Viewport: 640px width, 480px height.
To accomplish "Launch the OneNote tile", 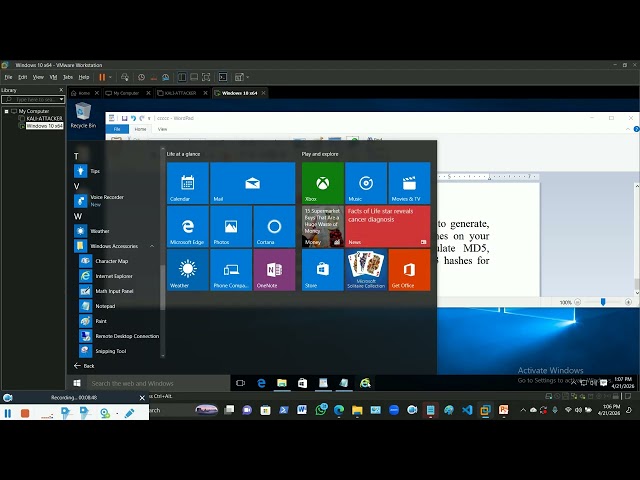I will pyautogui.click(x=274, y=270).
